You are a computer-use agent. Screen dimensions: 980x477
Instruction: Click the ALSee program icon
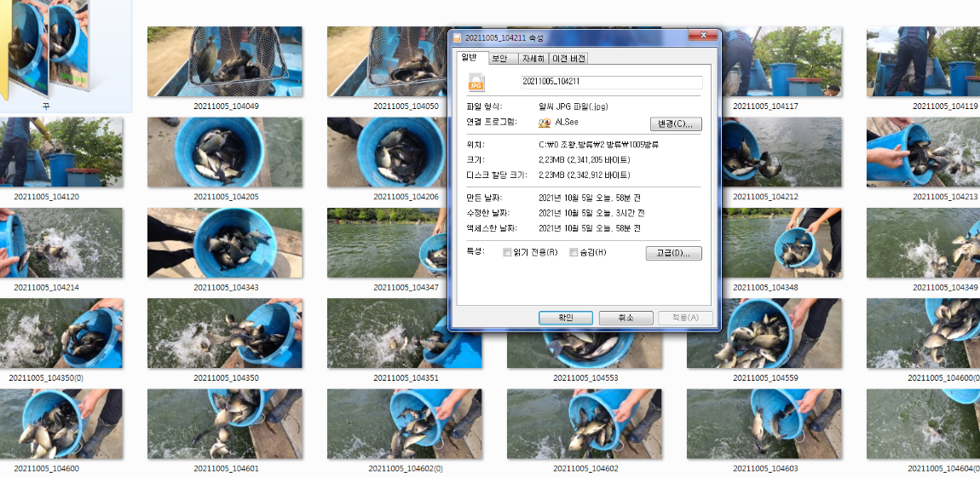(545, 123)
